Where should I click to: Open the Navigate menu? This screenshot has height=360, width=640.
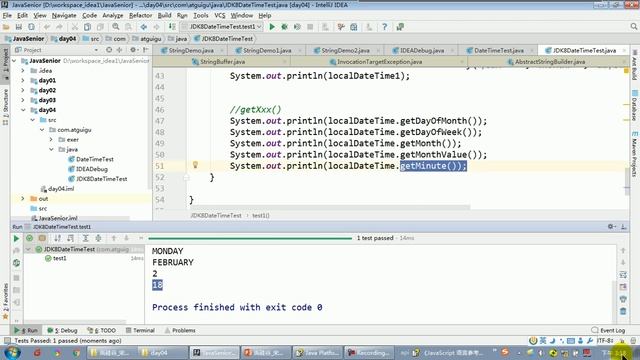coord(64,16)
